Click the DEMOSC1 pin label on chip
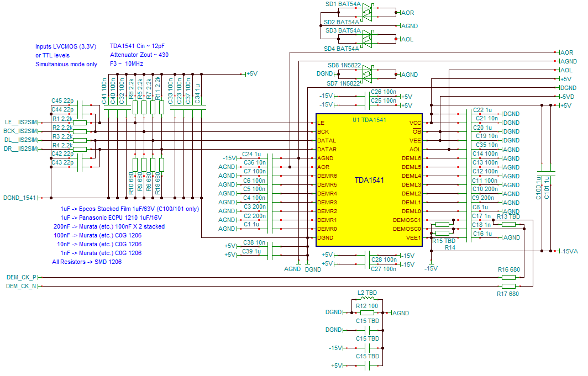Image resolution: width=588 pixels, height=376 pixels. coord(407,220)
